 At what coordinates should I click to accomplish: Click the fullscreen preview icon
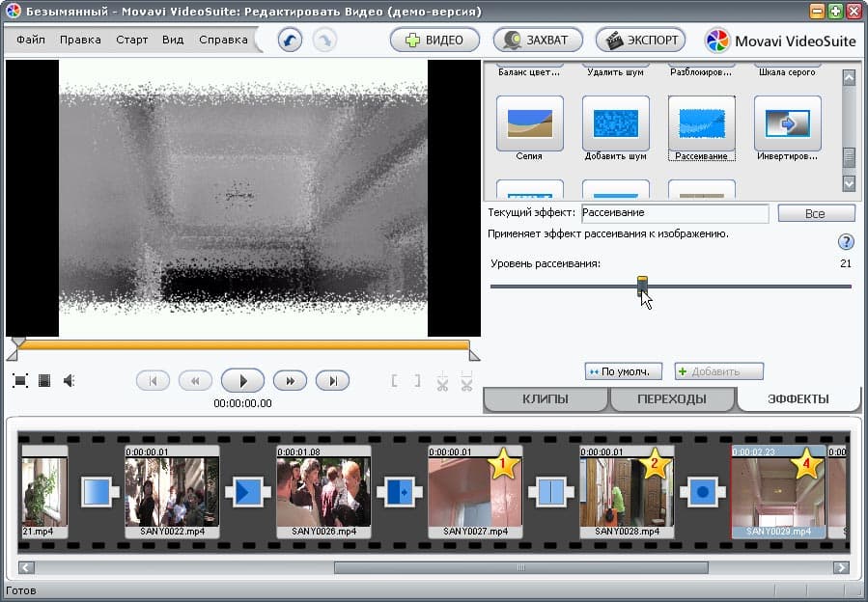19,381
